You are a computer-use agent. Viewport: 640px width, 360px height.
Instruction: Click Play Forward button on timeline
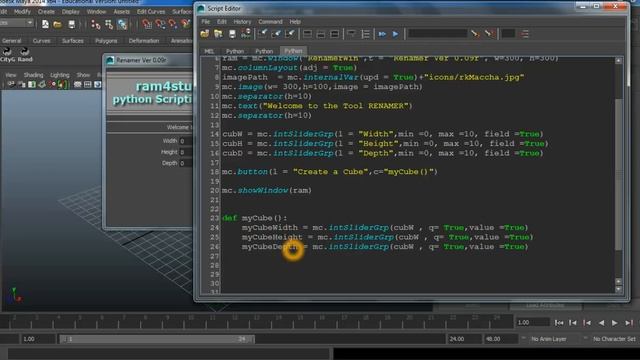click(615, 323)
